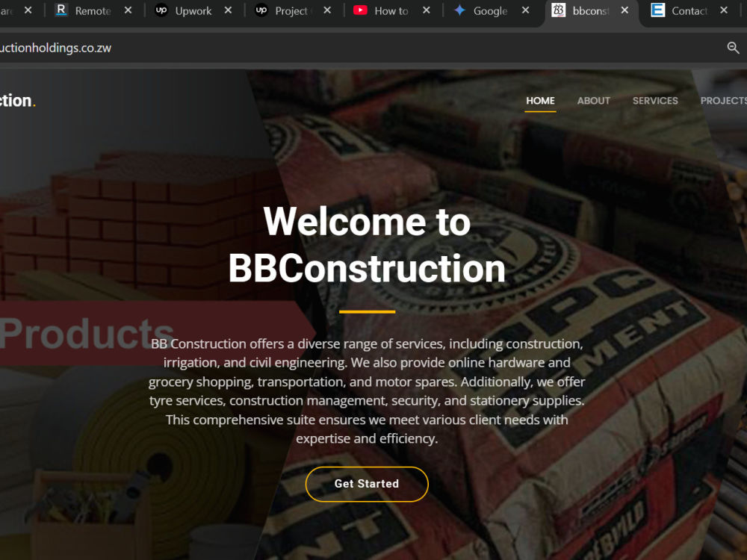Click the address bar URL
The image size is (747, 560).
[x=55, y=48]
